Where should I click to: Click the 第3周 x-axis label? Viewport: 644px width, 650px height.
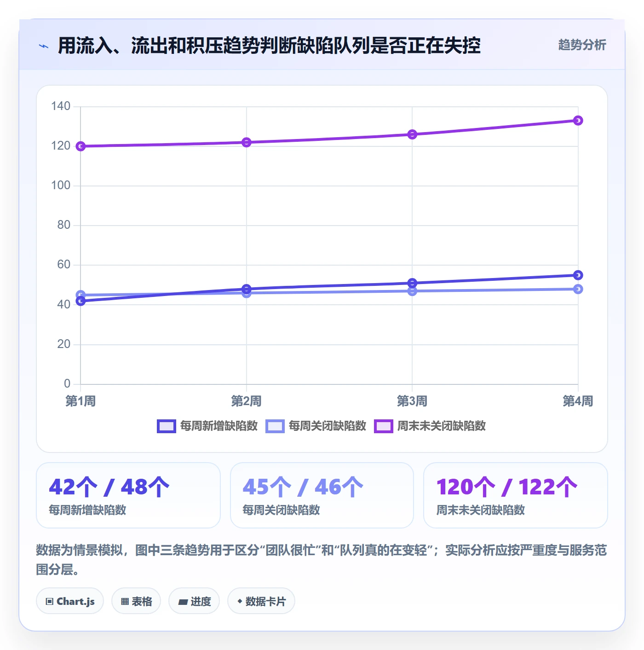pyautogui.click(x=412, y=401)
